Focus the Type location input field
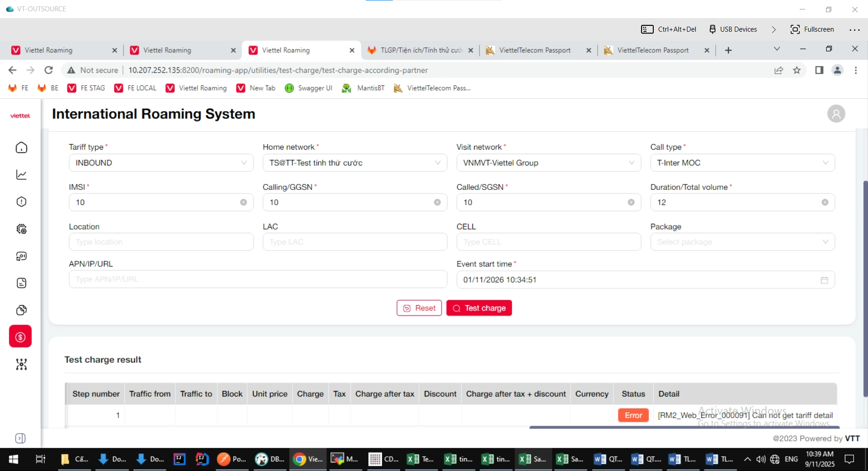868x471 pixels. coord(161,242)
